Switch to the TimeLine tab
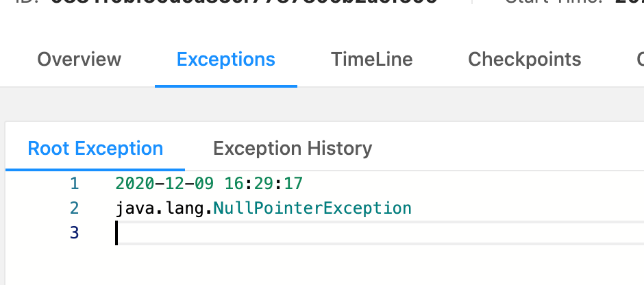 (x=371, y=60)
